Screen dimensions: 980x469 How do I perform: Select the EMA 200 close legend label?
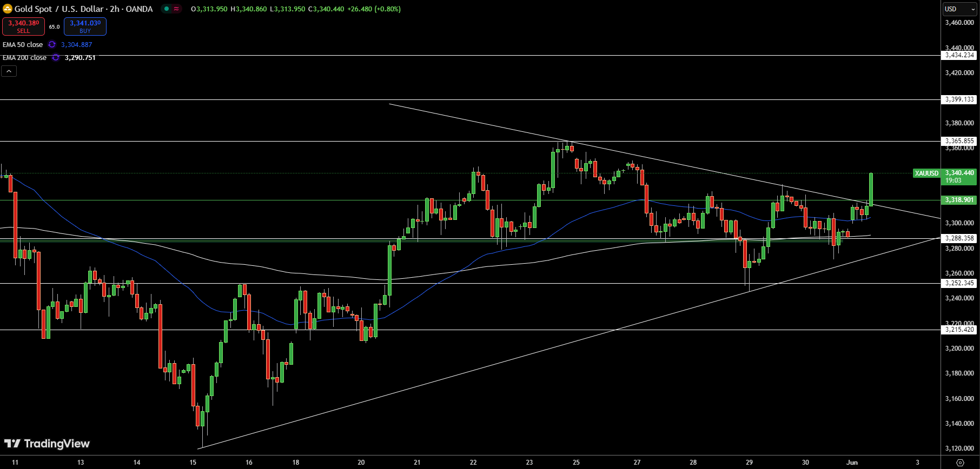click(x=24, y=58)
